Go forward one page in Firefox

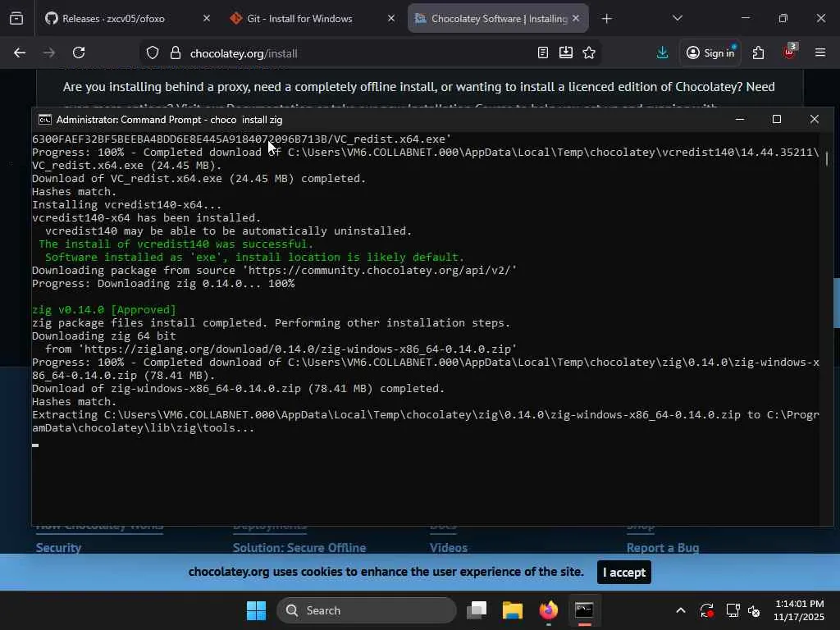point(49,53)
